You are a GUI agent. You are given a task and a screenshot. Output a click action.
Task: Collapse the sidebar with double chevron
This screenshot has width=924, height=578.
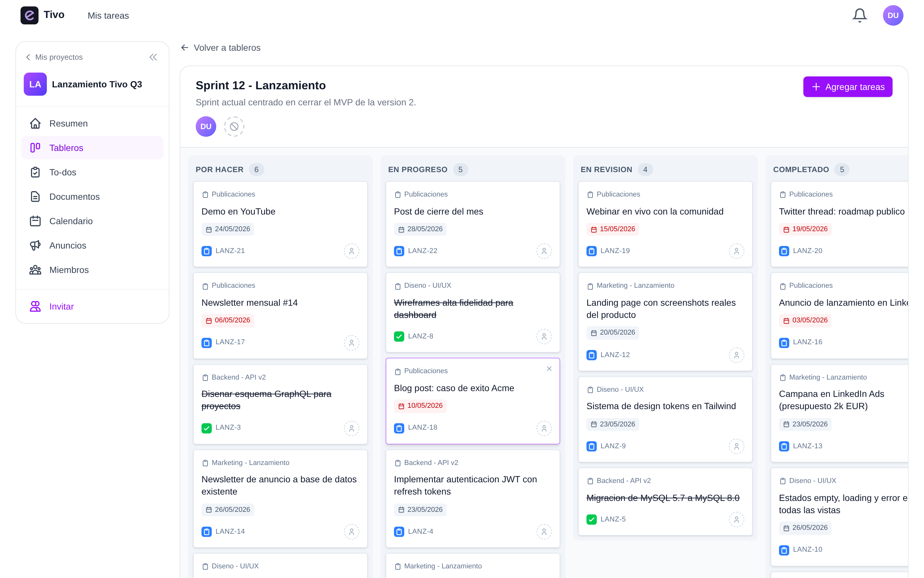tap(153, 57)
